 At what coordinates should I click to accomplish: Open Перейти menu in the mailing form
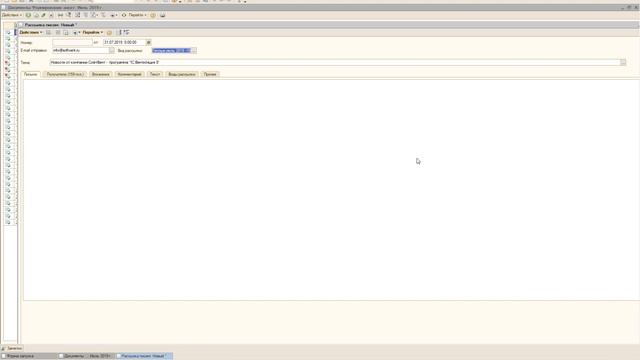point(93,32)
